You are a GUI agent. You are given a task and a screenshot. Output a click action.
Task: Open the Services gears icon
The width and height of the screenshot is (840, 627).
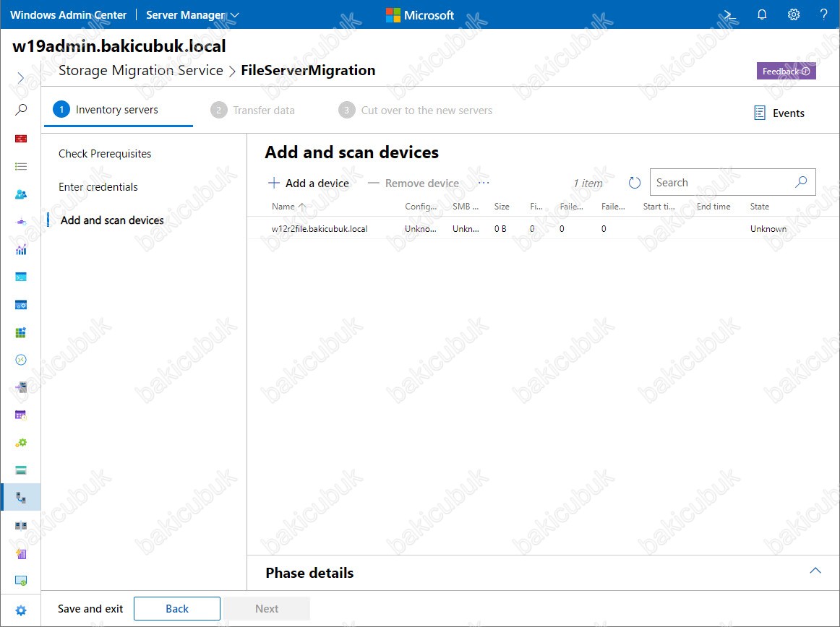point(20,443)
